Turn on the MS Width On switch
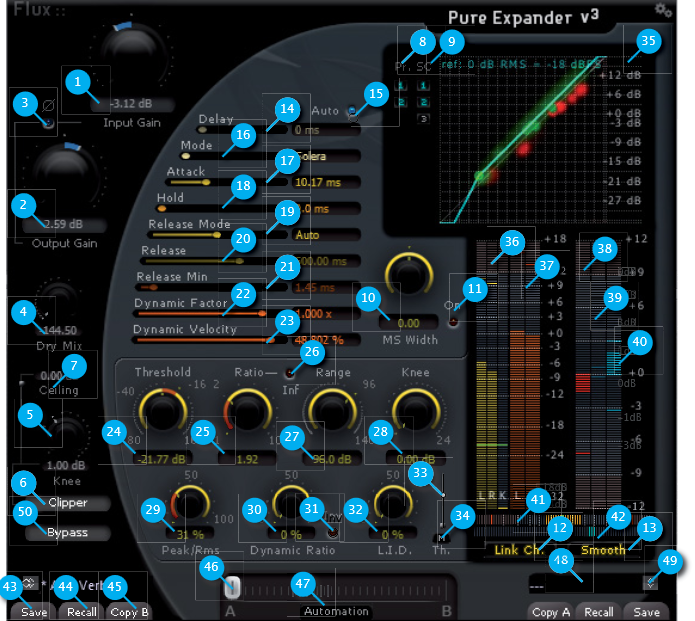The height and width of the screenshot is (621, 695). [455, 321]
